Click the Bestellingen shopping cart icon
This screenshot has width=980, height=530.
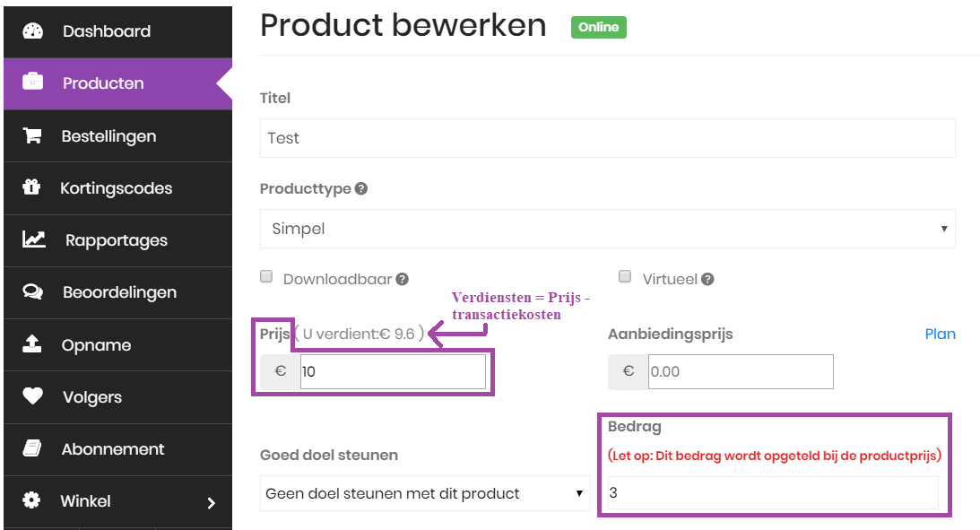(32, 135)
